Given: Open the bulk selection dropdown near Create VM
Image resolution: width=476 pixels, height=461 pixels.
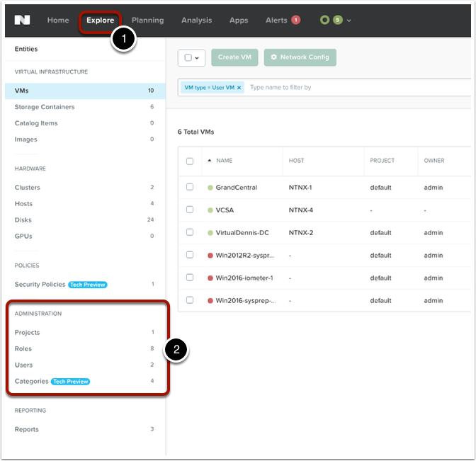Looking at the screenshot, I should (191, 57).
